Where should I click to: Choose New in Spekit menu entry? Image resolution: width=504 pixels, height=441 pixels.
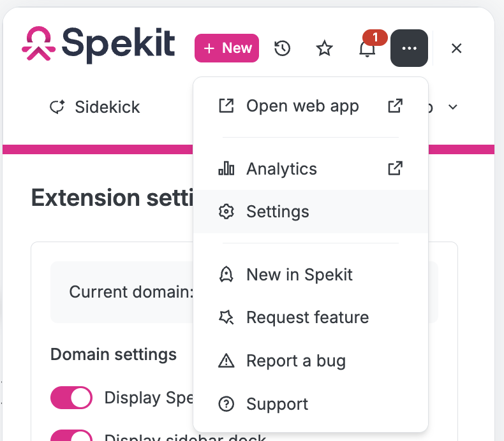tap(311, 275)
